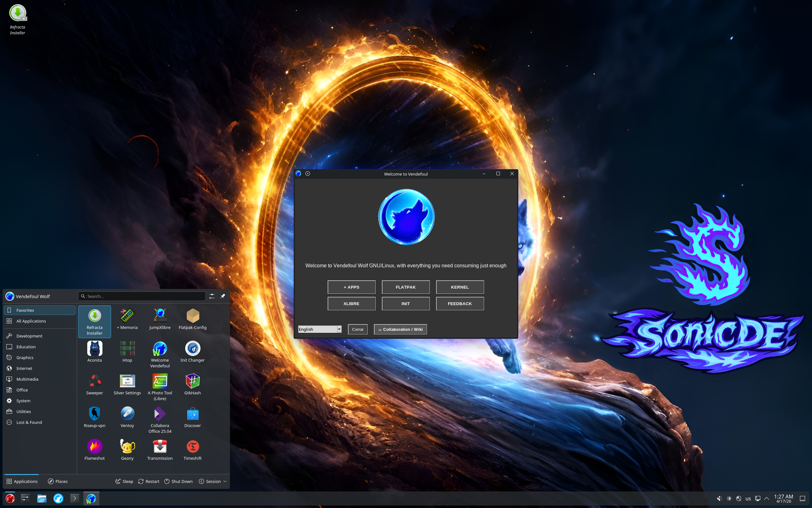
Task: Open Timeshift backup app
Action: (x=193, y=450)
